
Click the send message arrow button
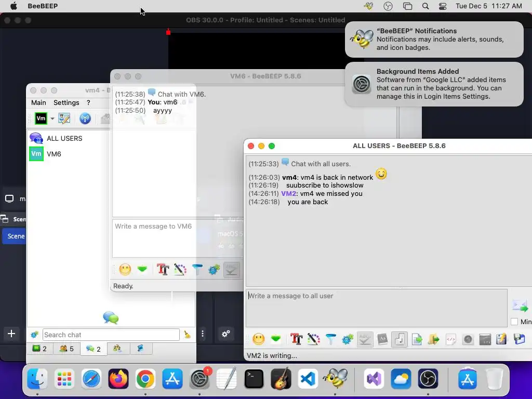click(x=520, y=305)
